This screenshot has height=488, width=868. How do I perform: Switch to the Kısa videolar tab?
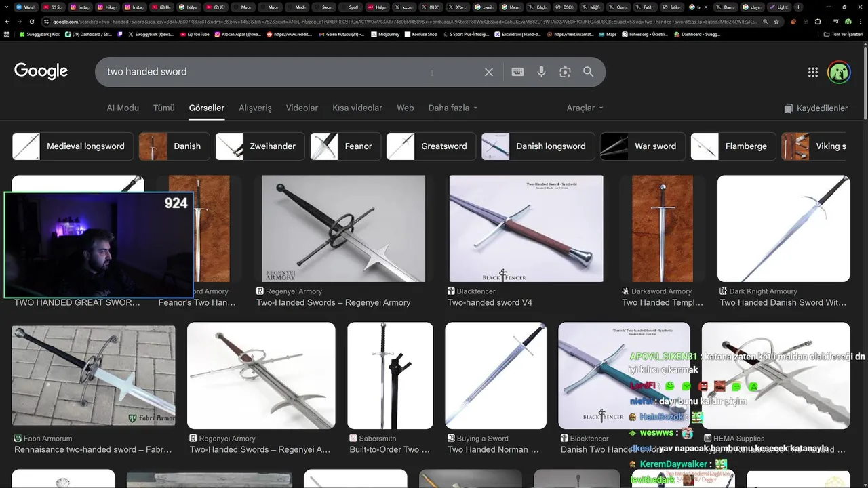coord(357,108)
